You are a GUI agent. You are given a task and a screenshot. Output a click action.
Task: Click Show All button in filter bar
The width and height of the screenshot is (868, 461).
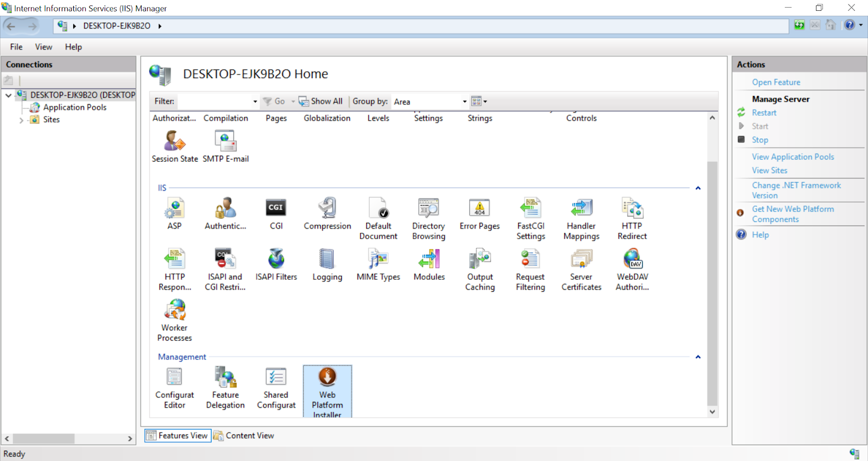click(x=321, y=101)
